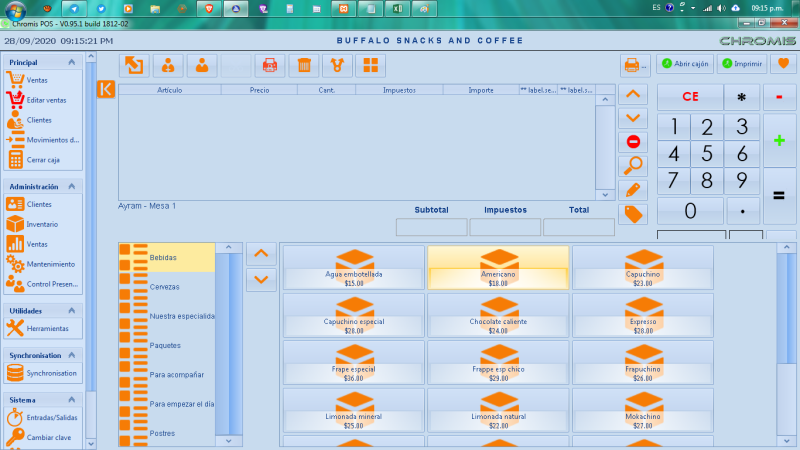The height and width of the screenshot is (450, 800).
Task: Open the Synchronisation item
Action: pyautogui.click(x=43, y=373)
